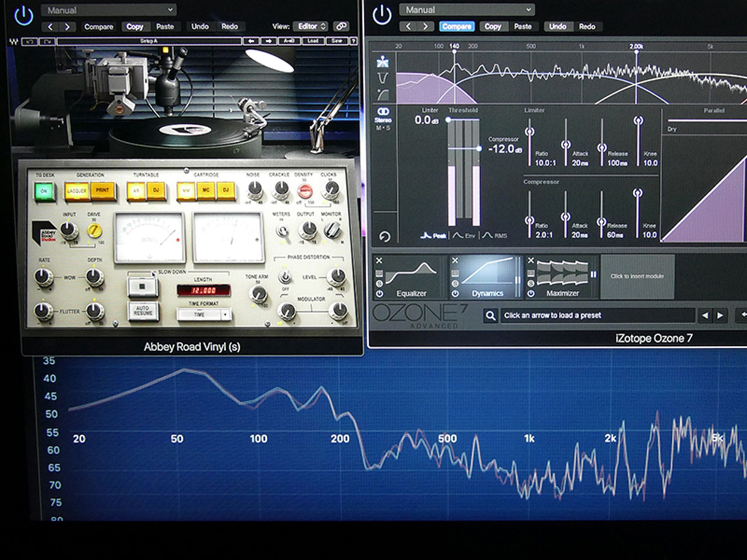This screenshot has height=560, width=747.
Task: Load previous Ozone preset with left triangle
Action: 705,316
